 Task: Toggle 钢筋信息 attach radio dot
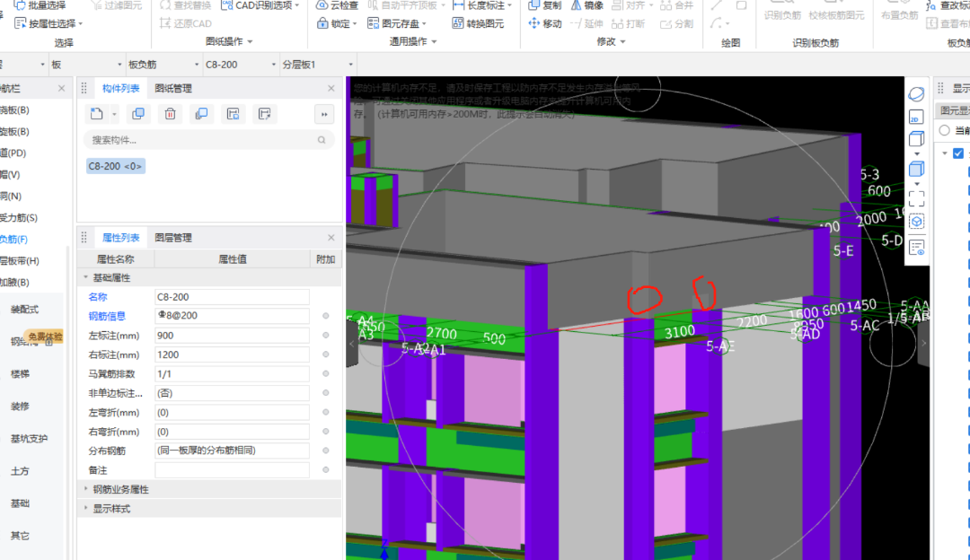click(325, 316)
